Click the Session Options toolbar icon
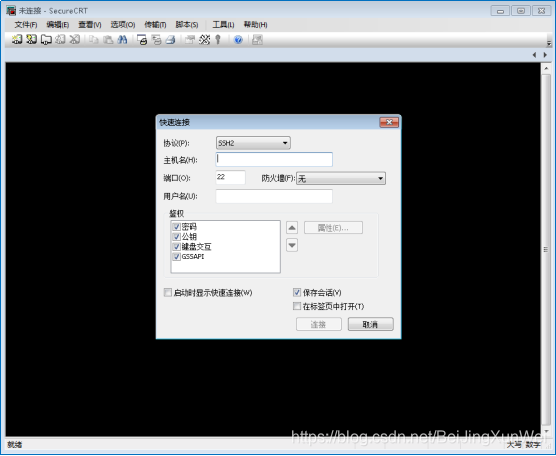The image size is (556, 456). click(190, 39)
